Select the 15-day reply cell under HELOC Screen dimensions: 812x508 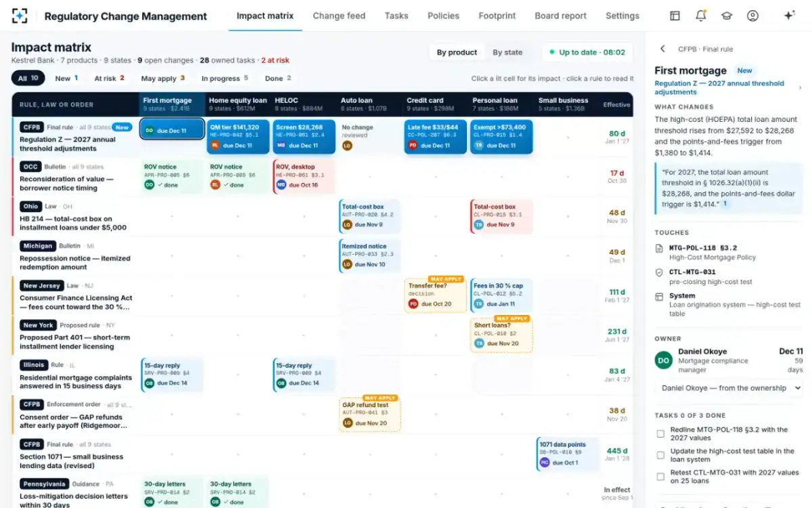tap(304, 374)
